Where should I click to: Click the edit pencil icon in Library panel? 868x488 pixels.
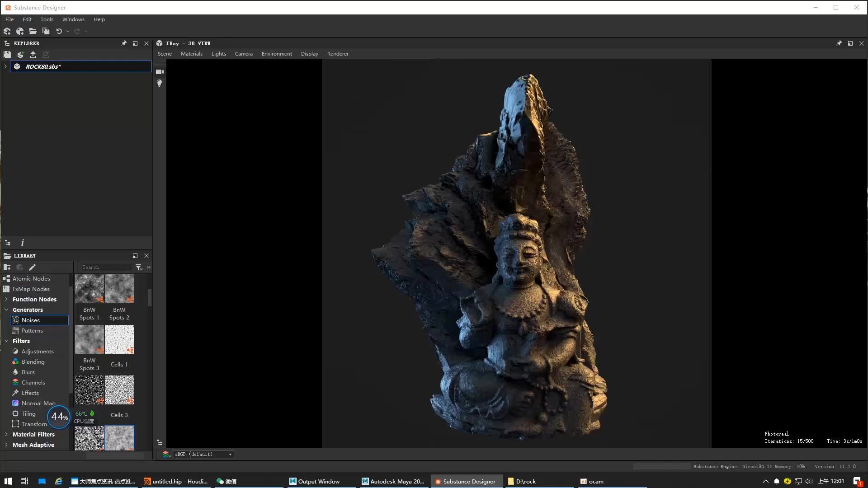point(32,267)
